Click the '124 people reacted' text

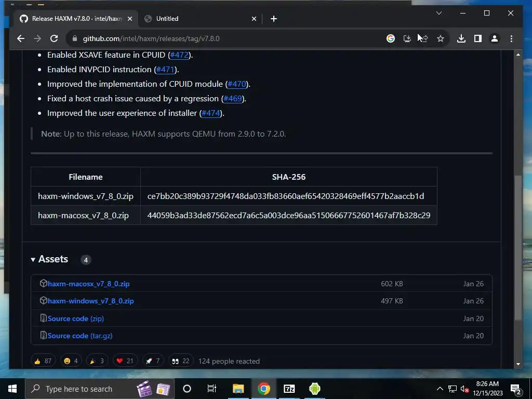(x=229, y=362)
